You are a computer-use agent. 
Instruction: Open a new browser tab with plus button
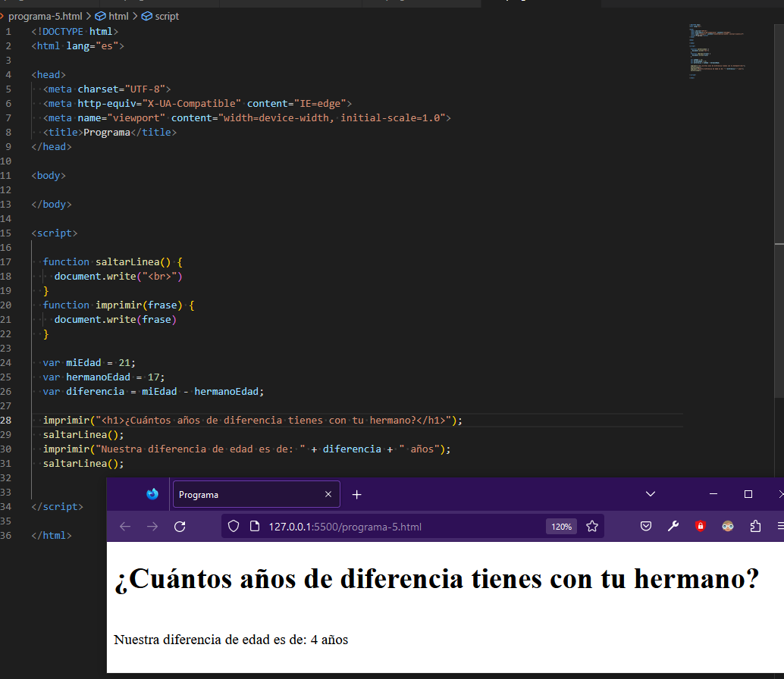pos(356,494)
